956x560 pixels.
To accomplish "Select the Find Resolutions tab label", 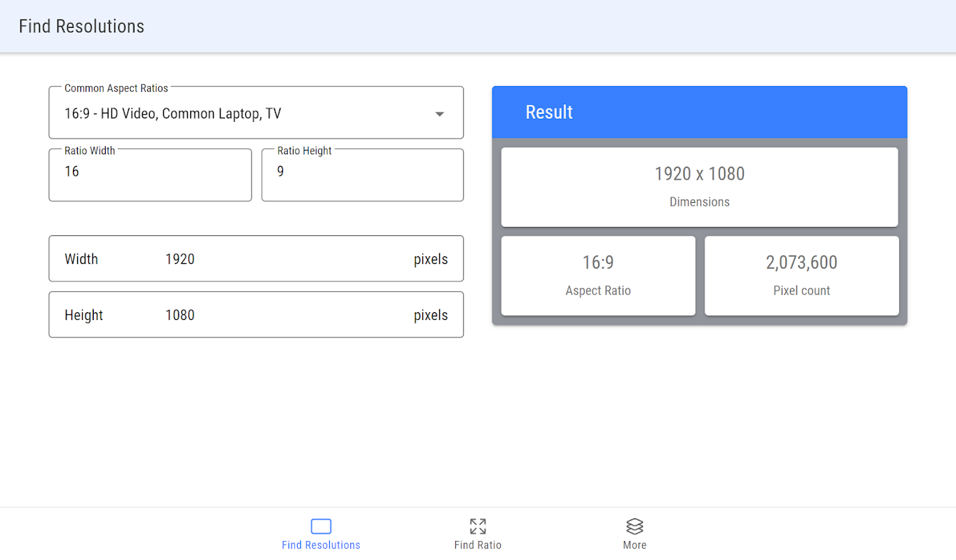I will pos(321,545).
